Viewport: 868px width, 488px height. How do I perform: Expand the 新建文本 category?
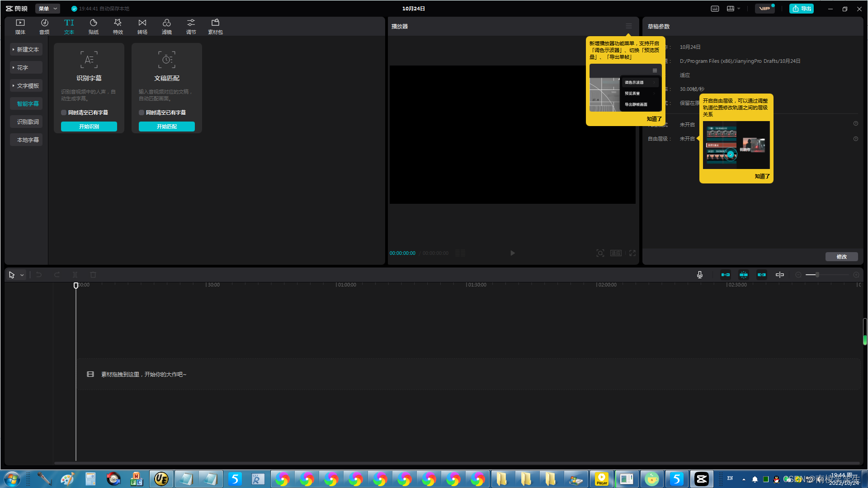coord(26,50)
